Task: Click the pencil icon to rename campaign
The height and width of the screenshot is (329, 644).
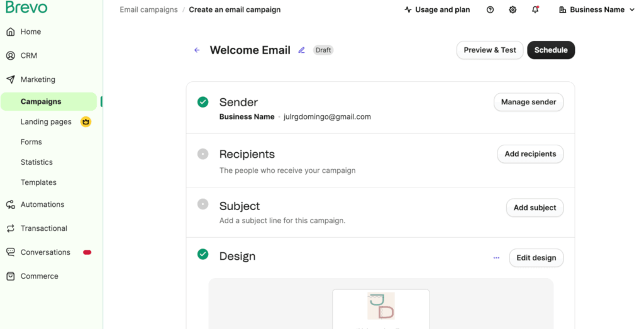Action: click(301, 50)
